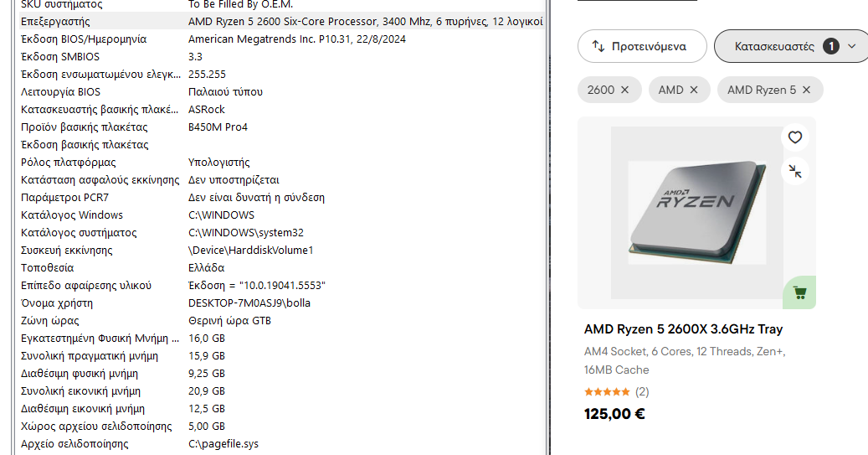
Task: Remove the "2600" filter chip
Action: (624, 90)
